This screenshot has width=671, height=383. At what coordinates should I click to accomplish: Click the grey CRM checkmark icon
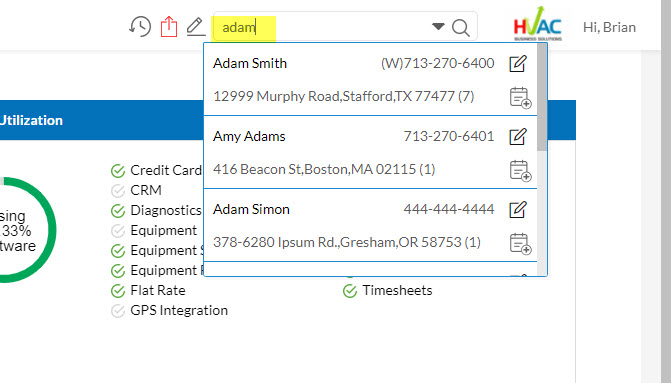point(118,190)
